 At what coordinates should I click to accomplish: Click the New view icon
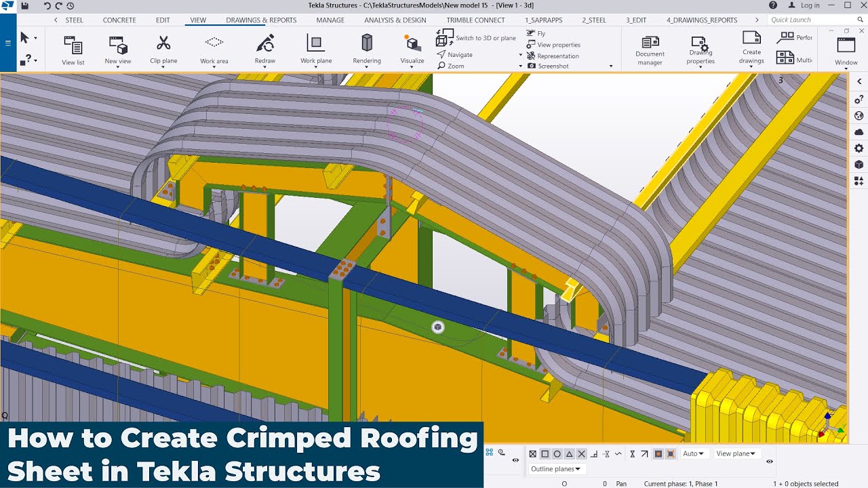[118, 45]
